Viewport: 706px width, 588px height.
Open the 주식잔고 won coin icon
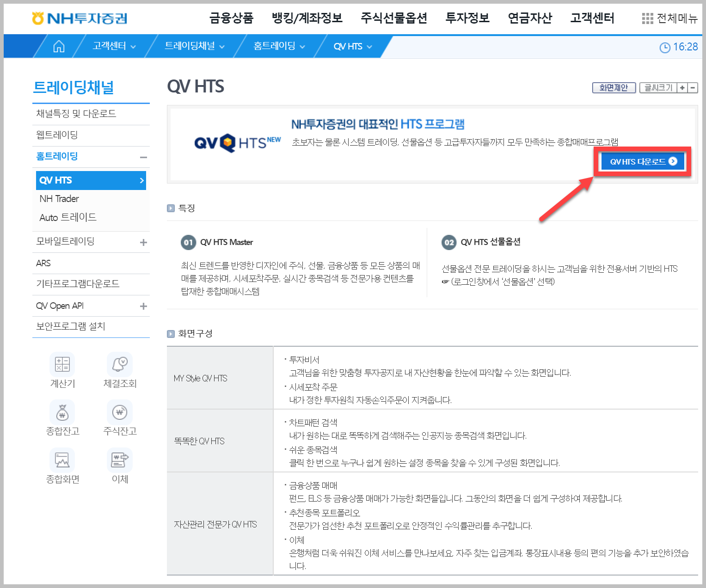click(120, 412)
